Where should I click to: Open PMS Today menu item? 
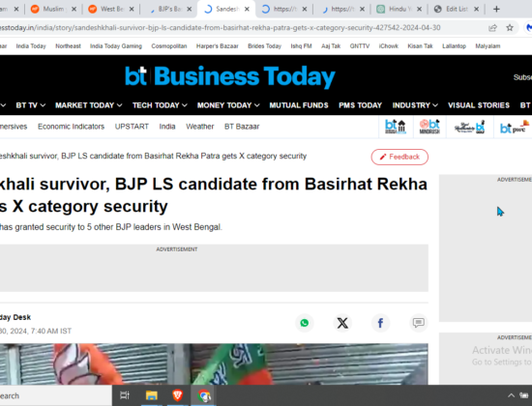click(x=361, y=105)
